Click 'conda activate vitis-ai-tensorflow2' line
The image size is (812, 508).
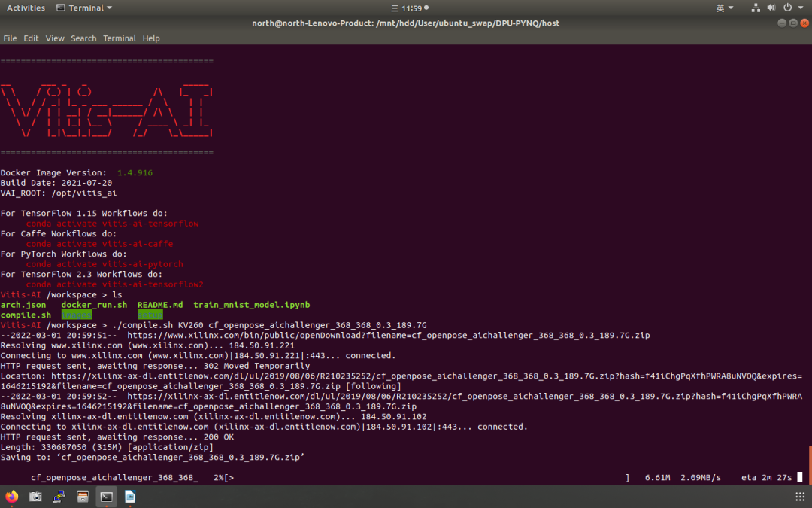(x=114, y=284)
